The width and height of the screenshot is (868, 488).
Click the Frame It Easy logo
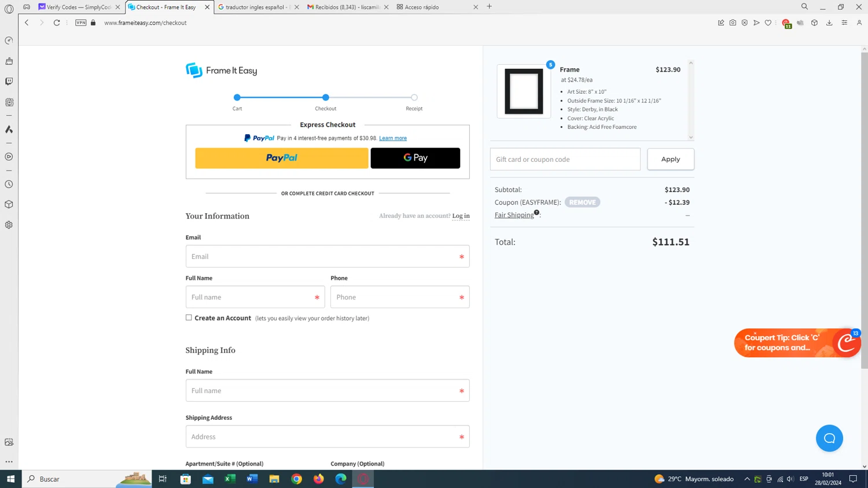222,71
